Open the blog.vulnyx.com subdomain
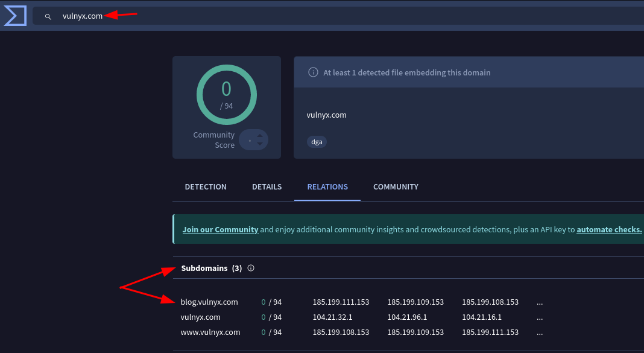The image size is (644, 353). 209,302
